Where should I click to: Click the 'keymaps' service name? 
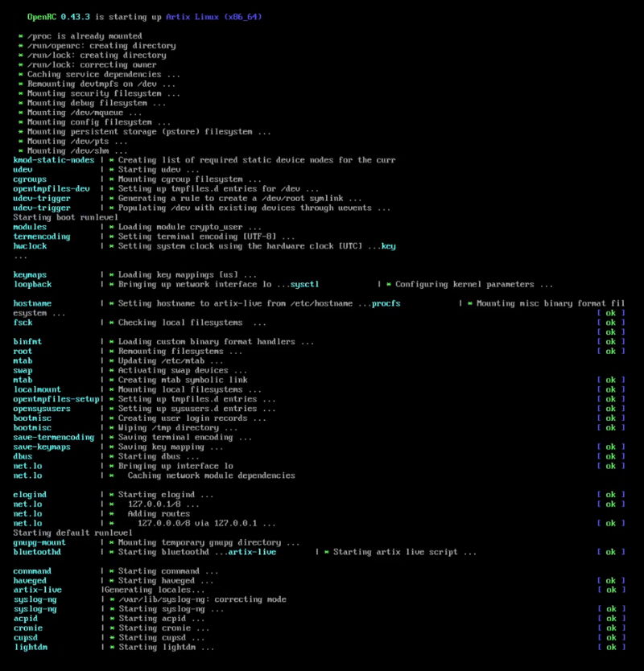click(x=30, y=274)
